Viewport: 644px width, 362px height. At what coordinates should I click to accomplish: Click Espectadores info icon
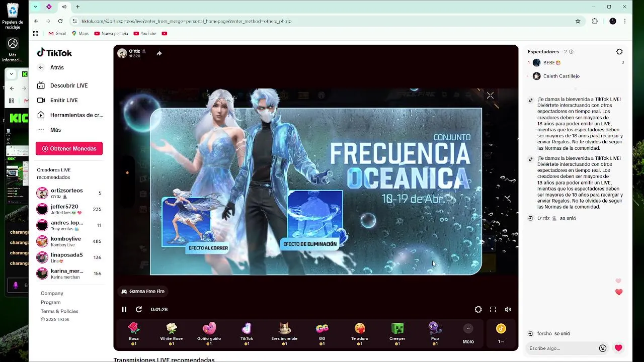pyautogui.click(x=571, y=52)
